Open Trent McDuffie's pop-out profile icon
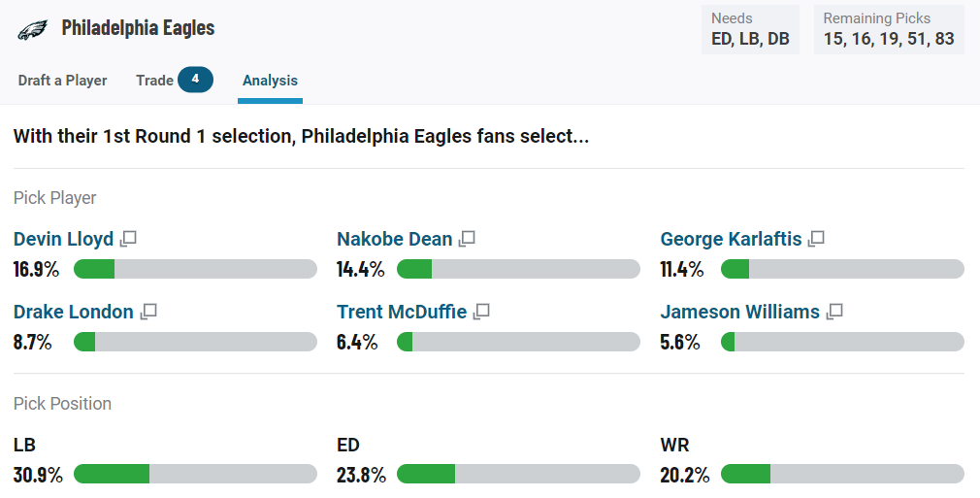The height and width of the screenshot is (498, 980). pos(481,312)
